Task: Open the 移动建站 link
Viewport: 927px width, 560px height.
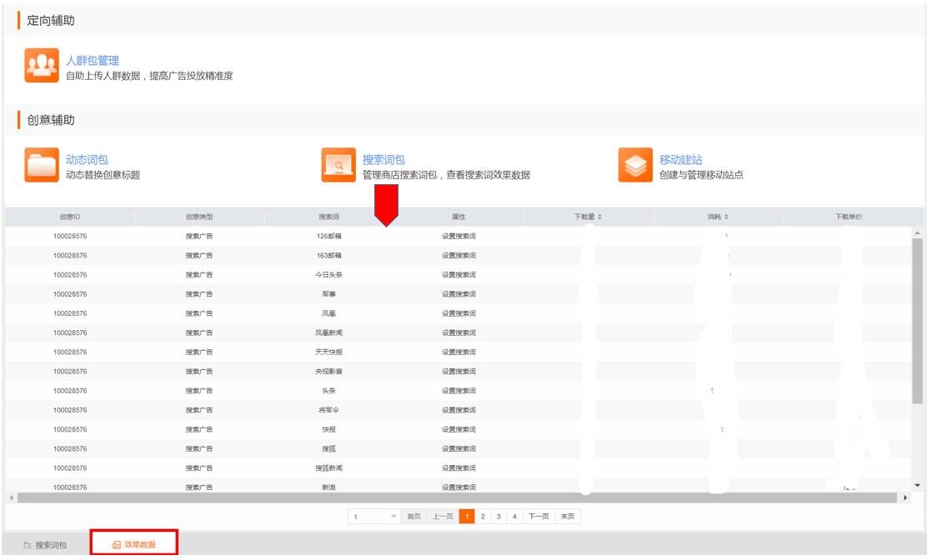Action: click(x=680, y=159)
